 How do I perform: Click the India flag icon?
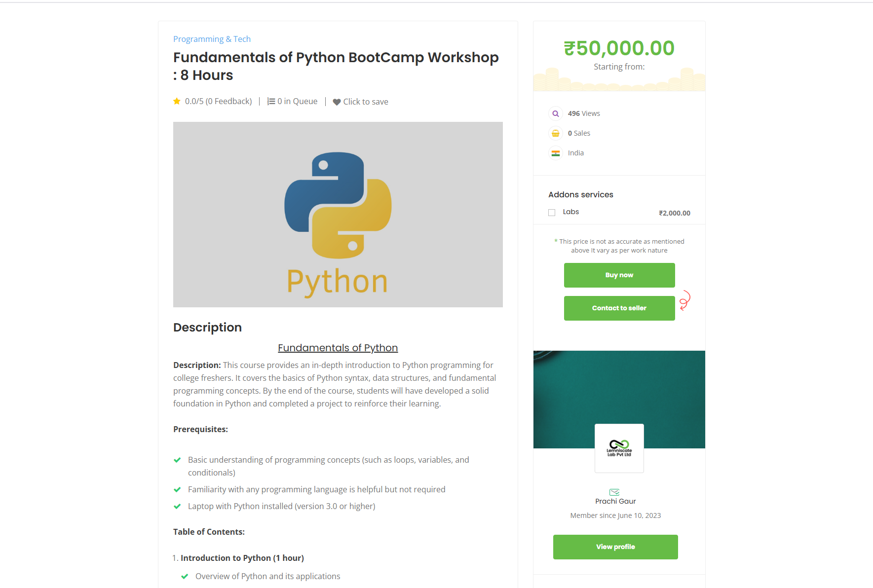click(556, 153)
